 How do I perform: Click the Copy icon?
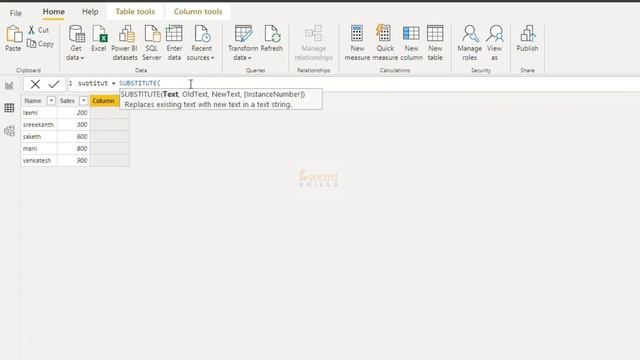pyautogui.click(x=31, y=43)
